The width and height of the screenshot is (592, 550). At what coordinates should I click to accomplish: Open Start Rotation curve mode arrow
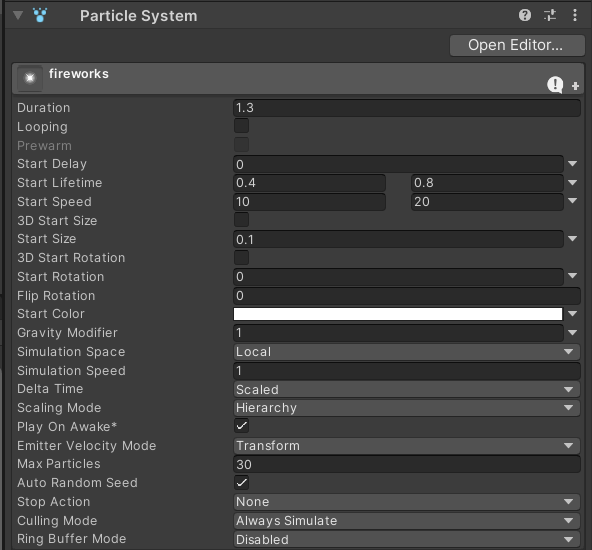[x=572, y=276]
